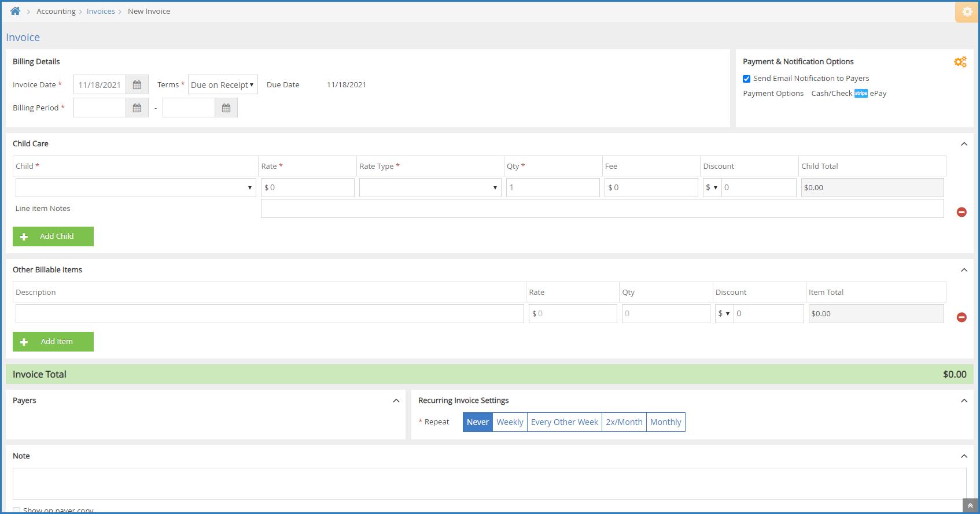Click the Cash/Check payment option text
Screen dimensions: 980x514
point(832,94)
